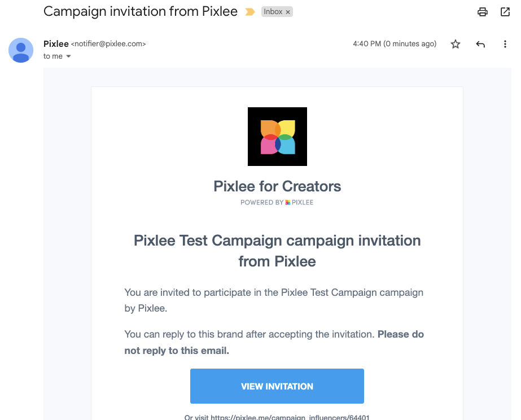Click the Pixlee sender name

56,43
